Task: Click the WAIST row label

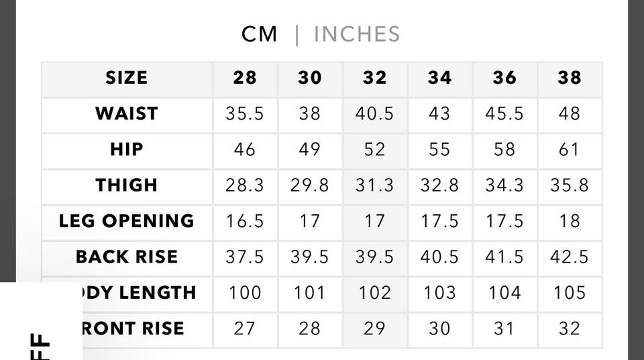Action: point(127,114)
